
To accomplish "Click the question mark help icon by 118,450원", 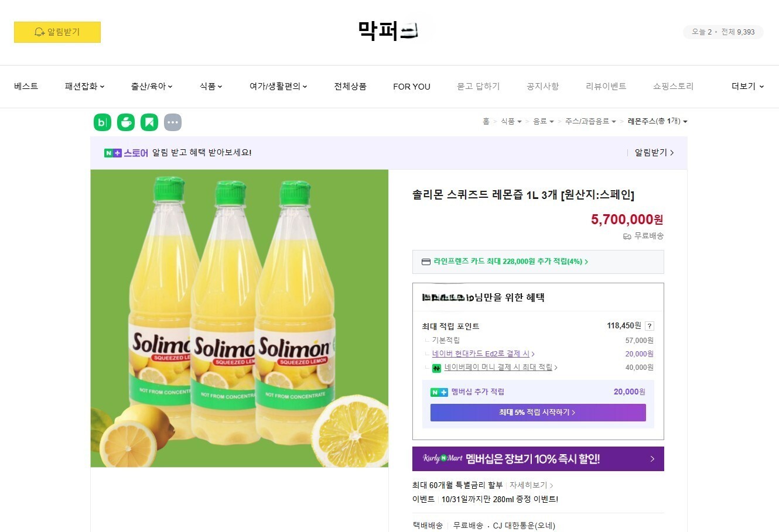I will (x=650, y=326).
